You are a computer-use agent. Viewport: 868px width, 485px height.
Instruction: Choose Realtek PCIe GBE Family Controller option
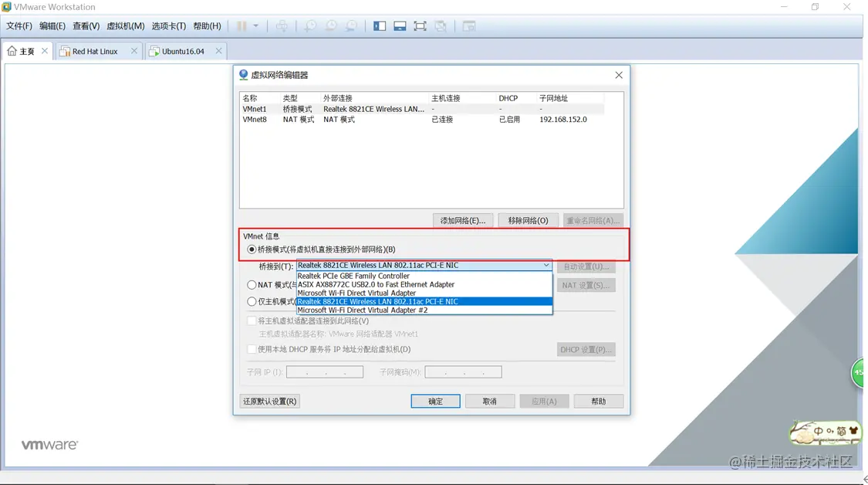coord(424,276)
